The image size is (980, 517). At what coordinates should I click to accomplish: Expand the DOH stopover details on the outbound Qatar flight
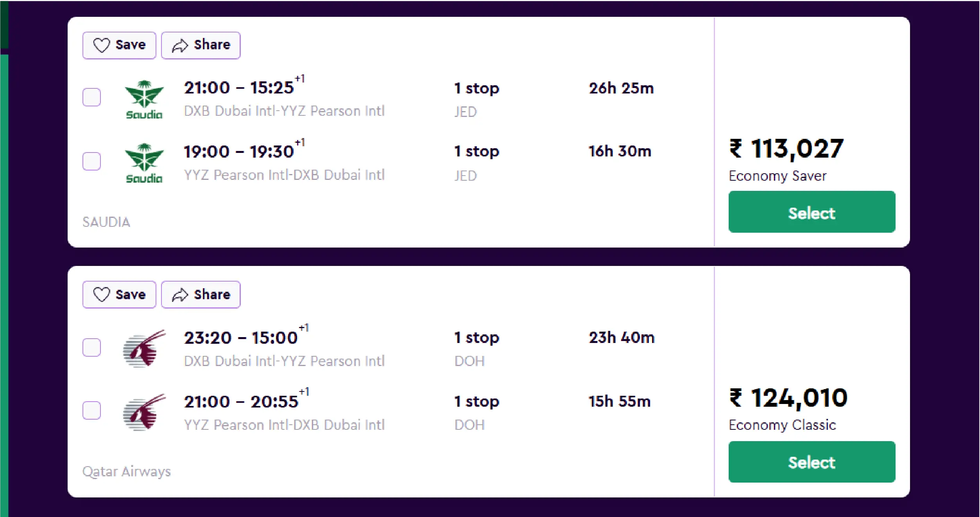(469, 361)
